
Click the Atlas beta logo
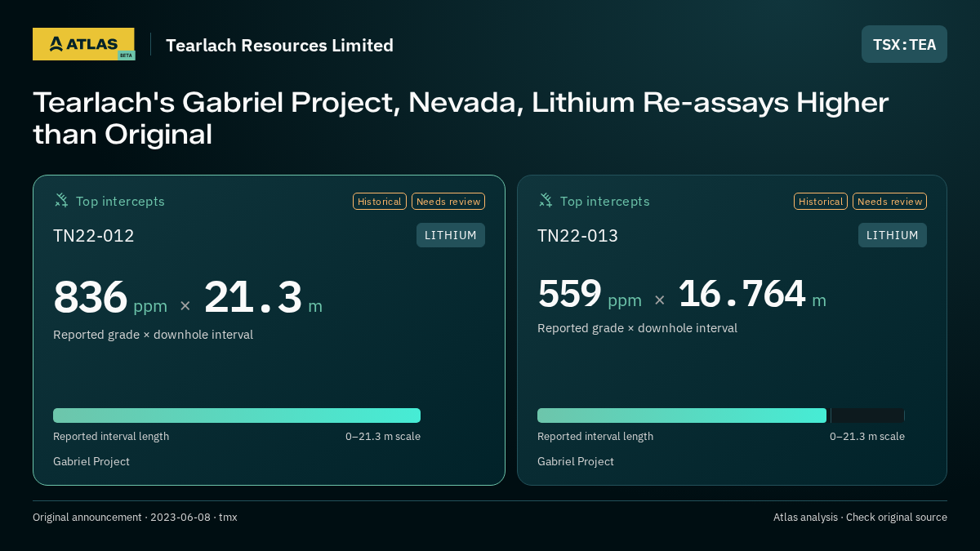[83, 44]
